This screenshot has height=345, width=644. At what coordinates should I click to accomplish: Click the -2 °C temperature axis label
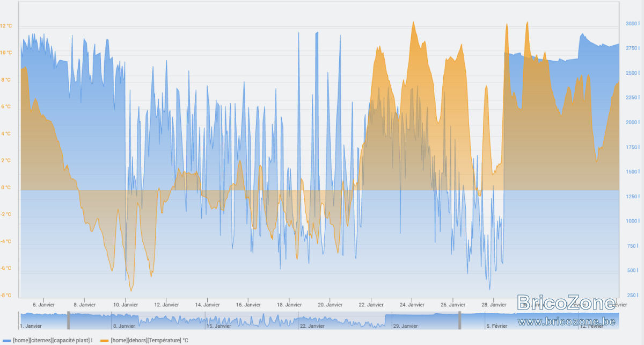pos(6,215)
